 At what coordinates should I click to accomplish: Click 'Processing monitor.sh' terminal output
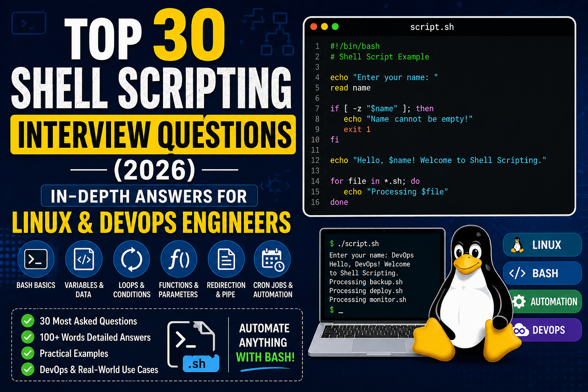click(x=367, y=299)
